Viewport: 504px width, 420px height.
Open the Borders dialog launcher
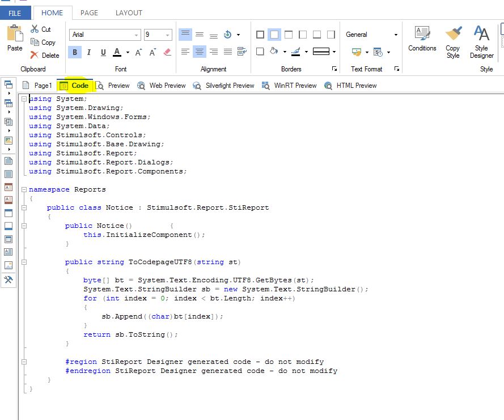coord(334,69)
